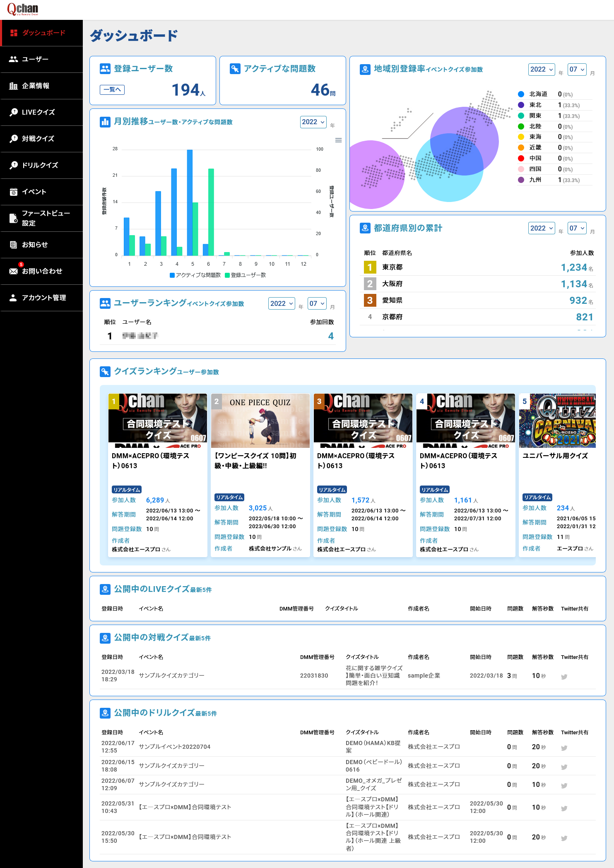Open LIVEクイズ in the sidebar
This screenshot has height=868, width=614.
38,112
